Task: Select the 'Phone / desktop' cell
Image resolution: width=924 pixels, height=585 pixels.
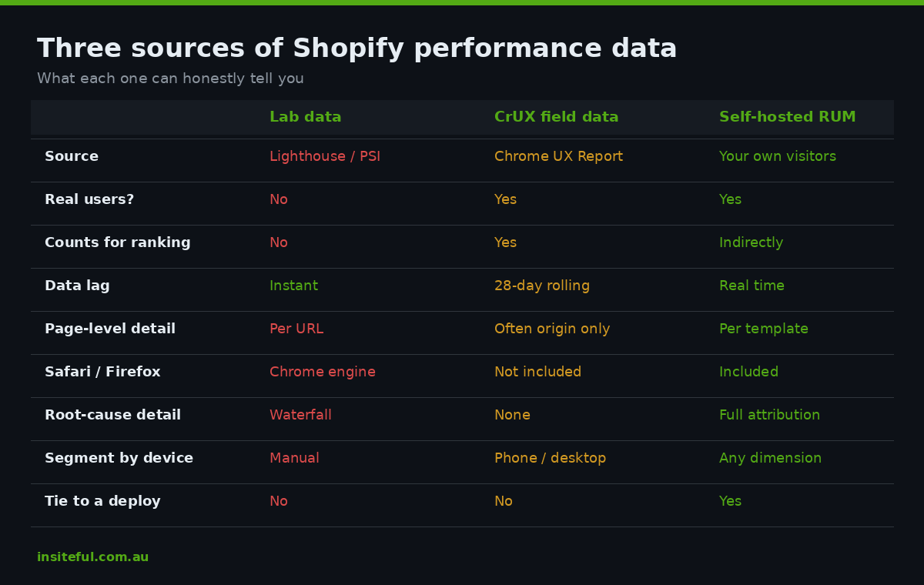Action: point(550,459)
